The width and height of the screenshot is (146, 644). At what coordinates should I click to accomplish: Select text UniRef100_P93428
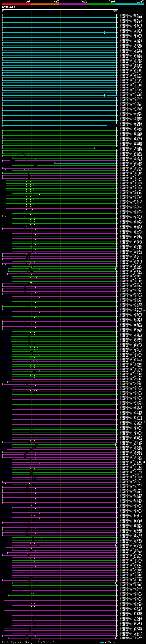tap(131, 120)
